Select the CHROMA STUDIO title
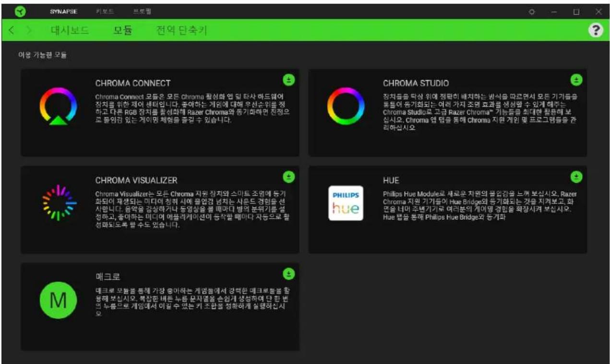Screen dimensions: 610x364 click(x=416, y=83)
